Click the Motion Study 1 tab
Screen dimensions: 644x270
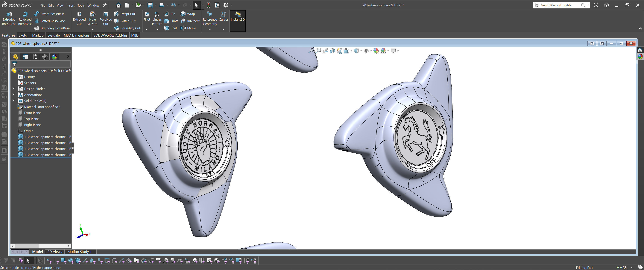click(x=79, y=252)
